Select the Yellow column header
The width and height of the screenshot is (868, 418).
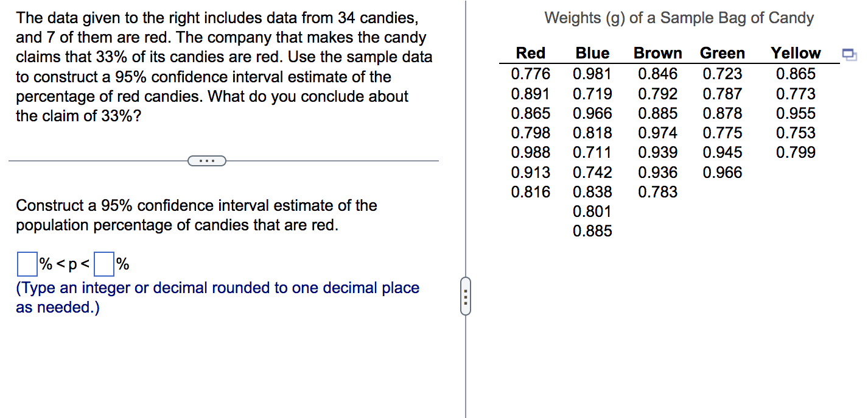pyautogui.click(x=796, y=53)
